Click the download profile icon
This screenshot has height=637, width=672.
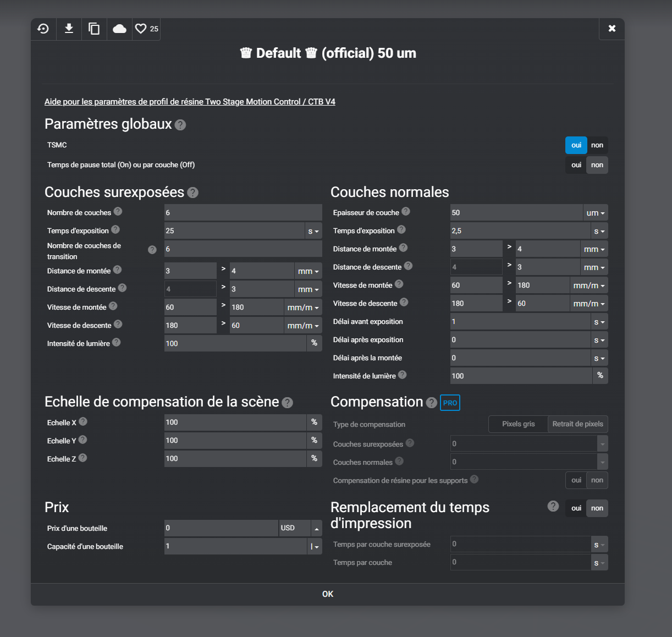(x=69, y=29)
